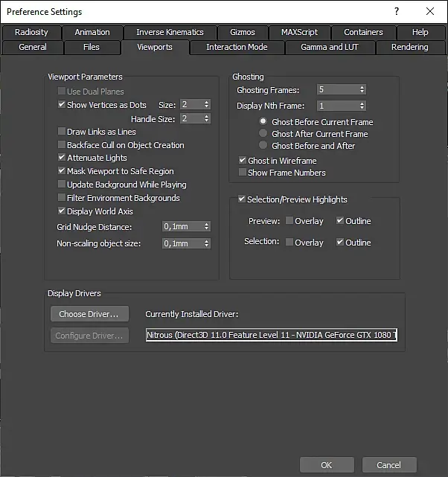Enable Preview Overlay checkbox
Viewport: 448px width, 477px height.
tap(289, 220)
